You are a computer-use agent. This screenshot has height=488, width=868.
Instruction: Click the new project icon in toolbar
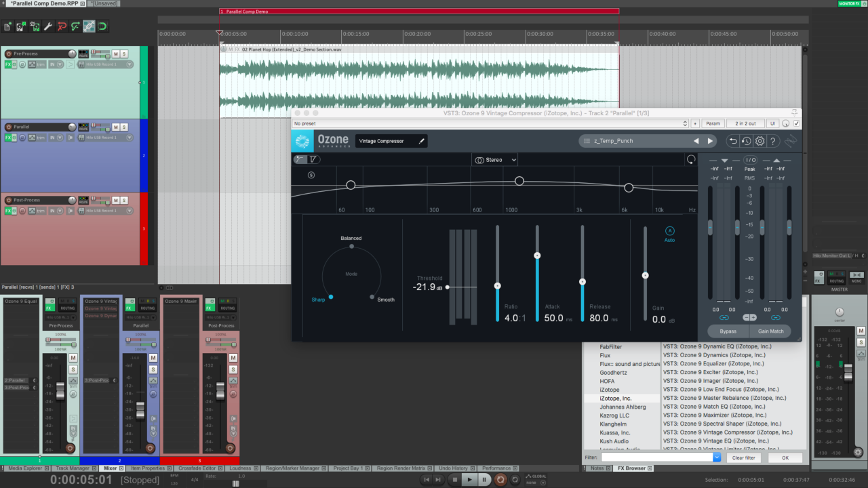tap(7, 27)
